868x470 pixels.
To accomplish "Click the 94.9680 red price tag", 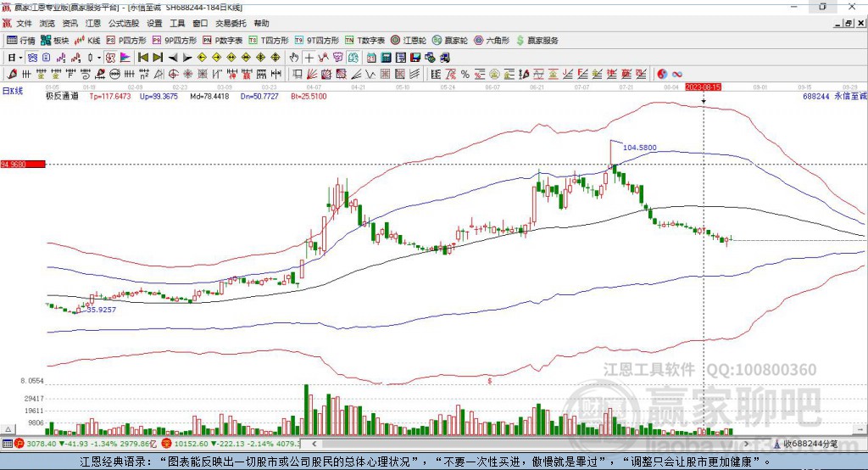I will pos(23,164).
